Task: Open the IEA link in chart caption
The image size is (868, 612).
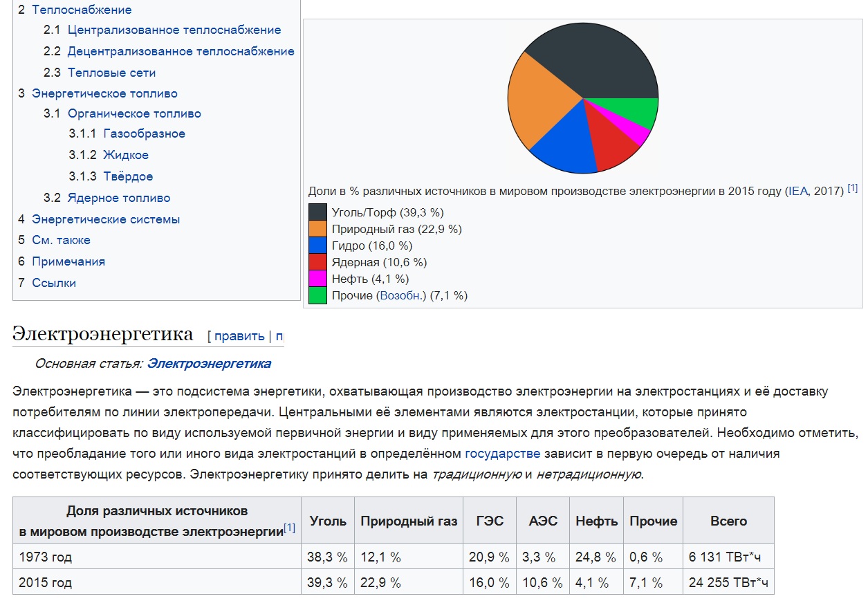Action: [797, 192]
